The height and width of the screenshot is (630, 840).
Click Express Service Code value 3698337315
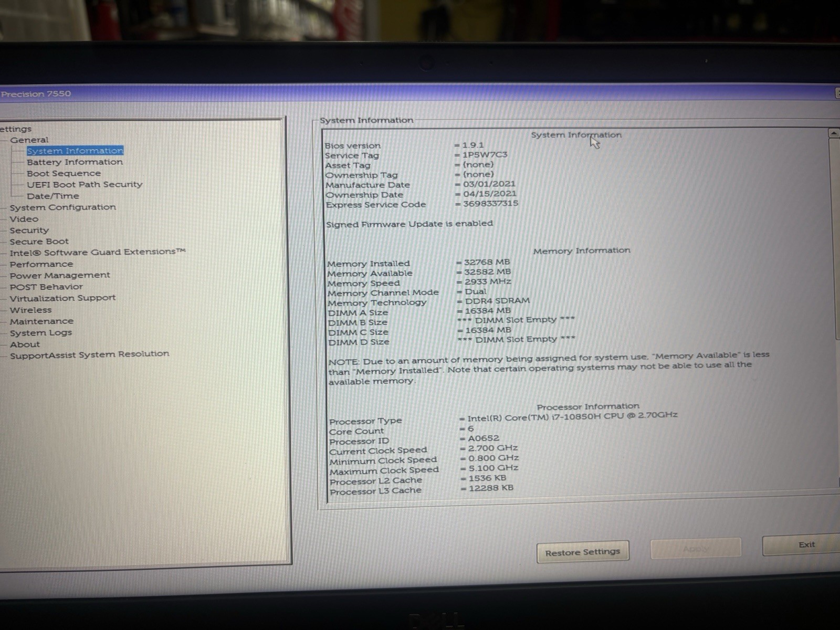click(x=490, y=204)
